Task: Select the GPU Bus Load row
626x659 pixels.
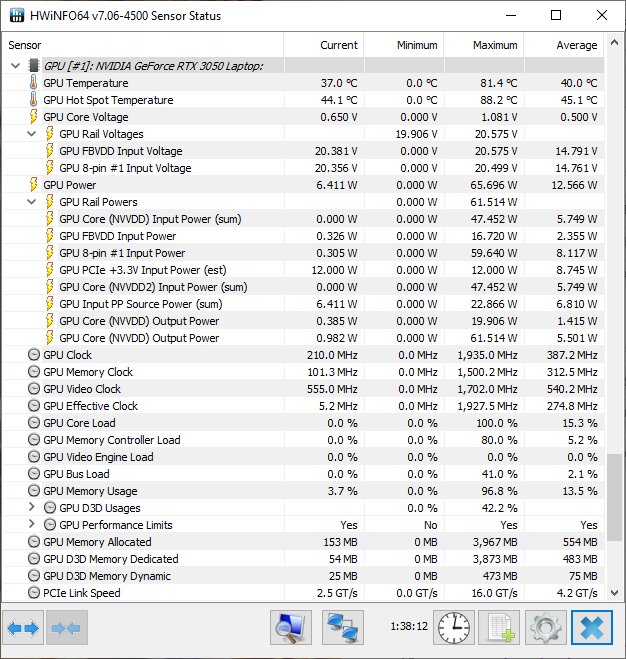Action: click(x=304, y=474)
